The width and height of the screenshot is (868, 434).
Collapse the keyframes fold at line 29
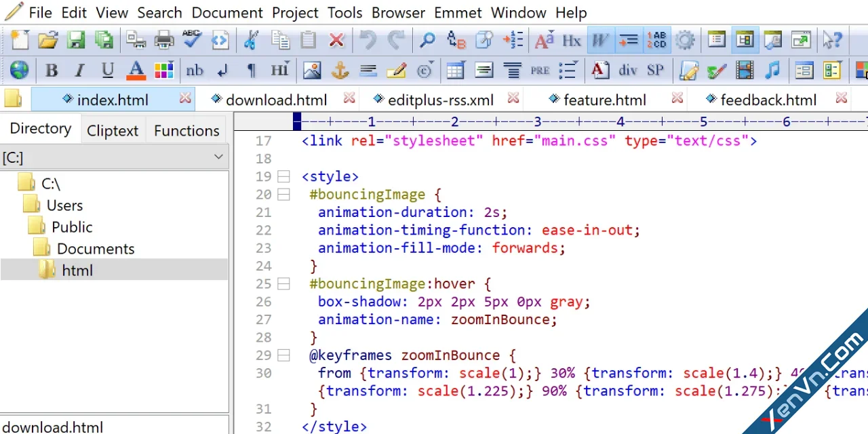coord(283,355)
